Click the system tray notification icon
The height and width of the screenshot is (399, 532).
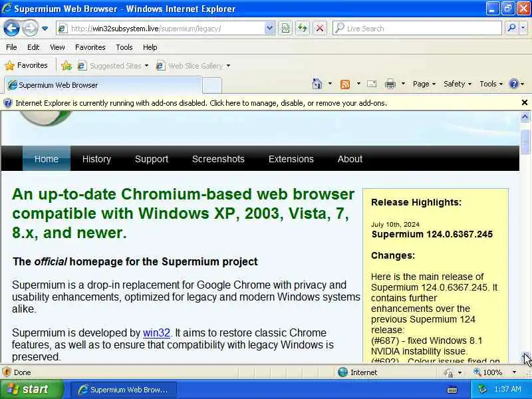point(482,390)
